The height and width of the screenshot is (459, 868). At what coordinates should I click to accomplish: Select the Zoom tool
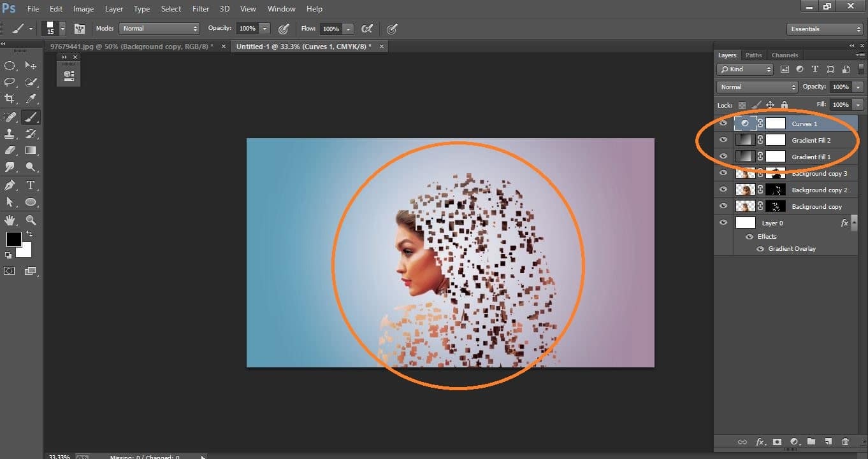[x=31, y=220]
